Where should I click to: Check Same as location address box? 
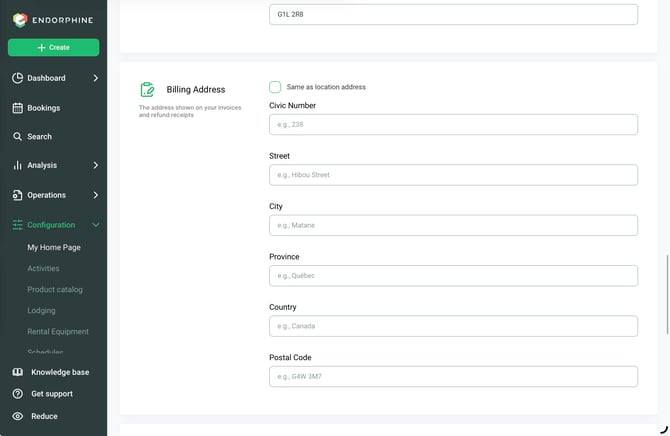point(275,87)
